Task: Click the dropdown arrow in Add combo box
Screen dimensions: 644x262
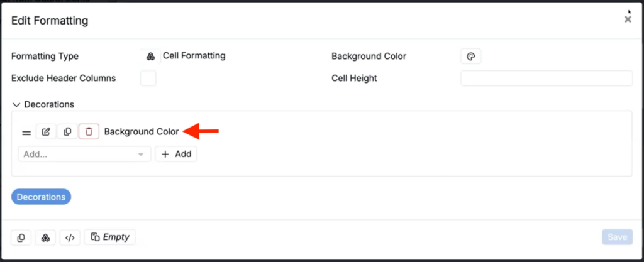Action: tap(141, 155)
